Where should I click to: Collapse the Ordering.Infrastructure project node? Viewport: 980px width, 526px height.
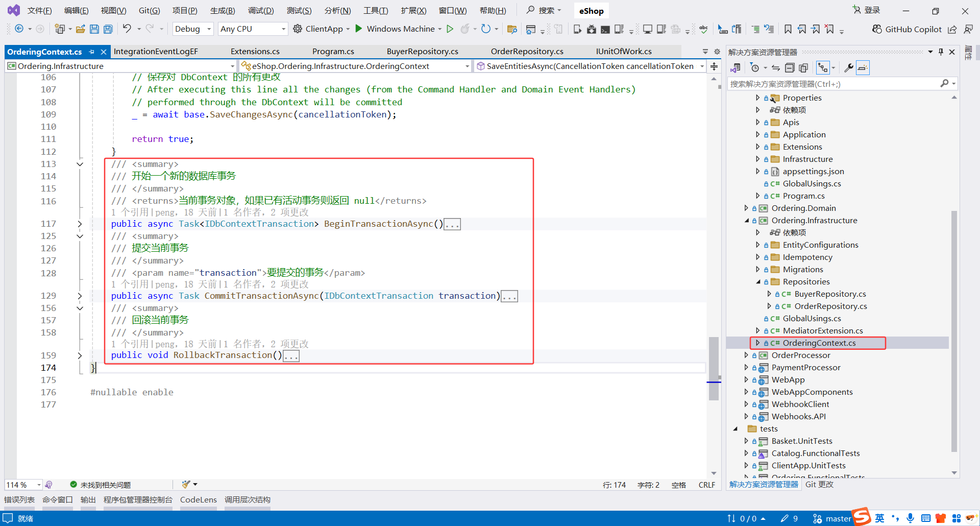[747, 221]
